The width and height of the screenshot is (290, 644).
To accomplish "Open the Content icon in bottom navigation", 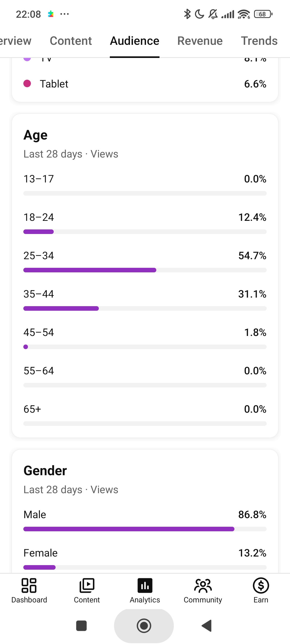I will pyautogui.click(x=87, y=585).
